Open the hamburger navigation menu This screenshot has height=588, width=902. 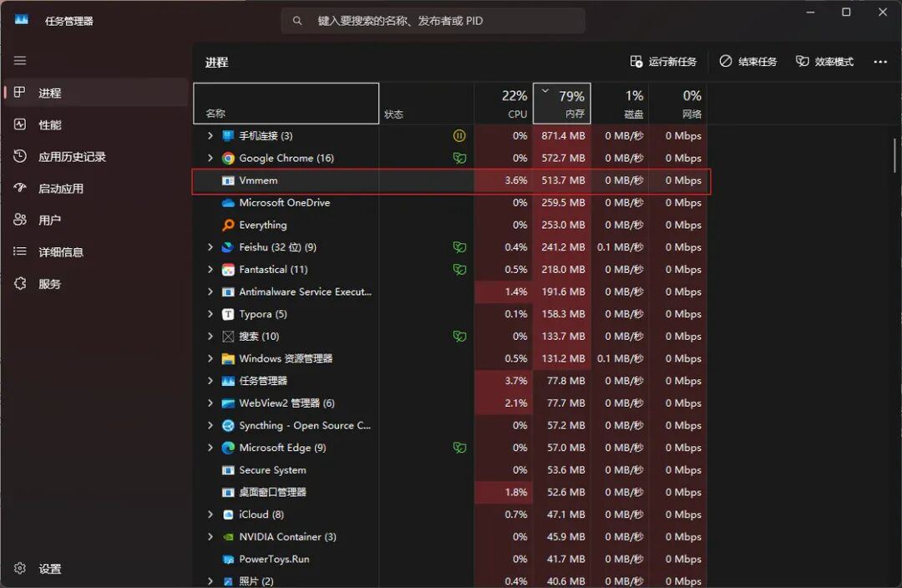(20, 60)
